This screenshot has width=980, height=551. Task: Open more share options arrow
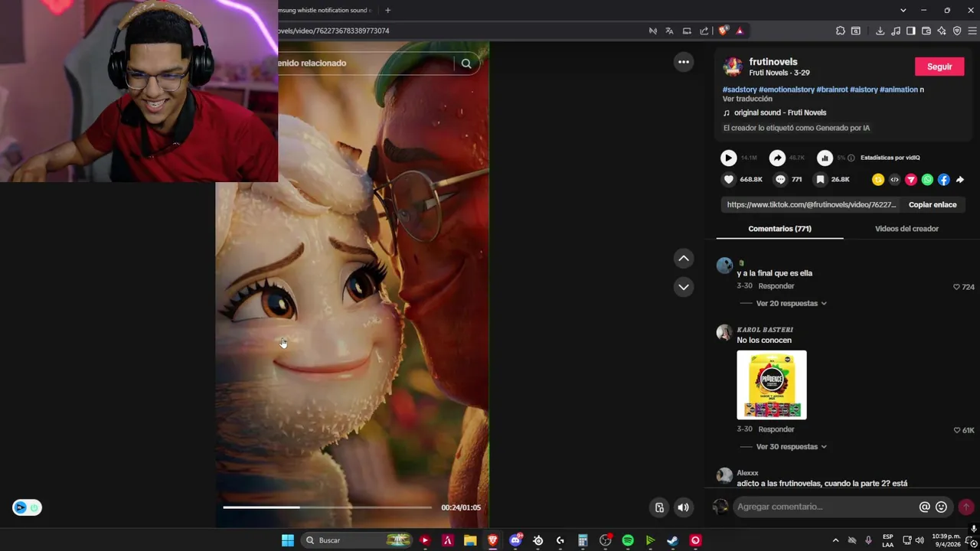960,180
